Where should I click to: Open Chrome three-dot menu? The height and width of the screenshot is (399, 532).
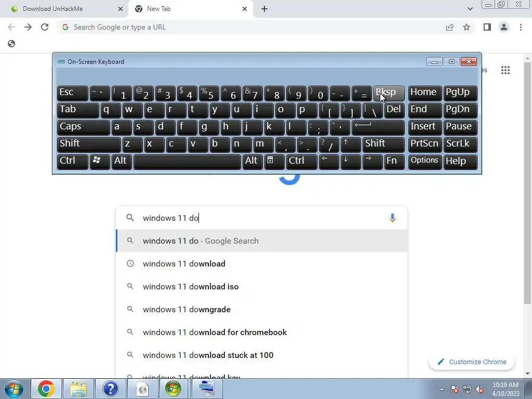(x=521, y=27)
